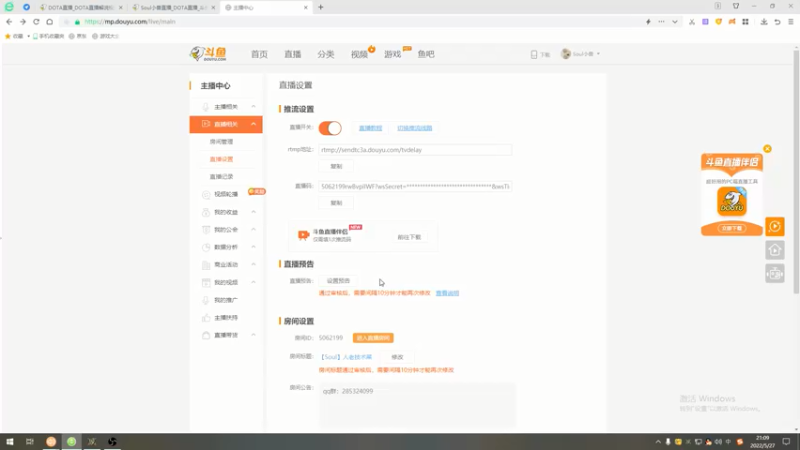Open 游戏 in top navigation
Image resolution: width=800 pixels, height=450 pixels.
click(x=393, y=54)
